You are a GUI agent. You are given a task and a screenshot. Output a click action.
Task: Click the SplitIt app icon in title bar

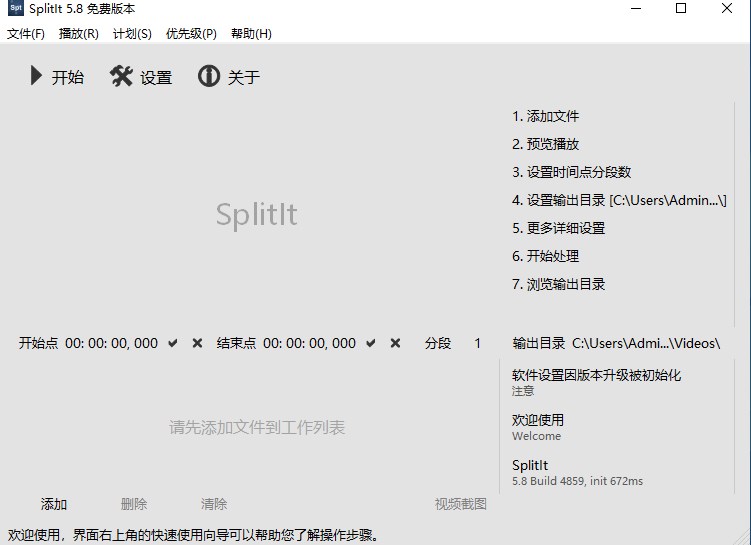15,9
